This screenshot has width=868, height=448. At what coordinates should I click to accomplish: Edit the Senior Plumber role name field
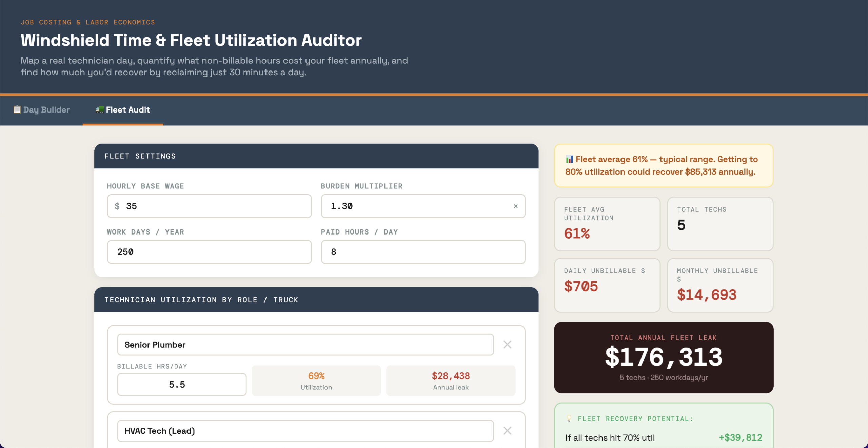(305, 345)
